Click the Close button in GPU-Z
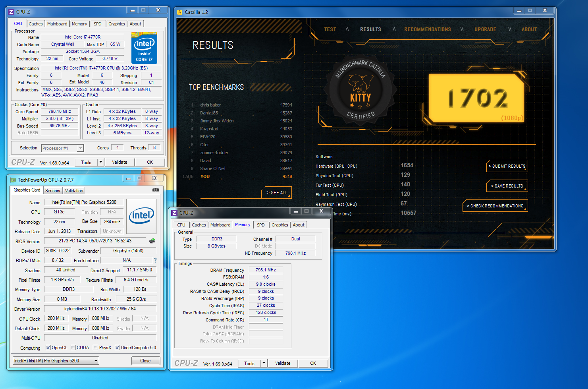The height and width of the screenshot is (389, 588). click(x=145, y=361)
